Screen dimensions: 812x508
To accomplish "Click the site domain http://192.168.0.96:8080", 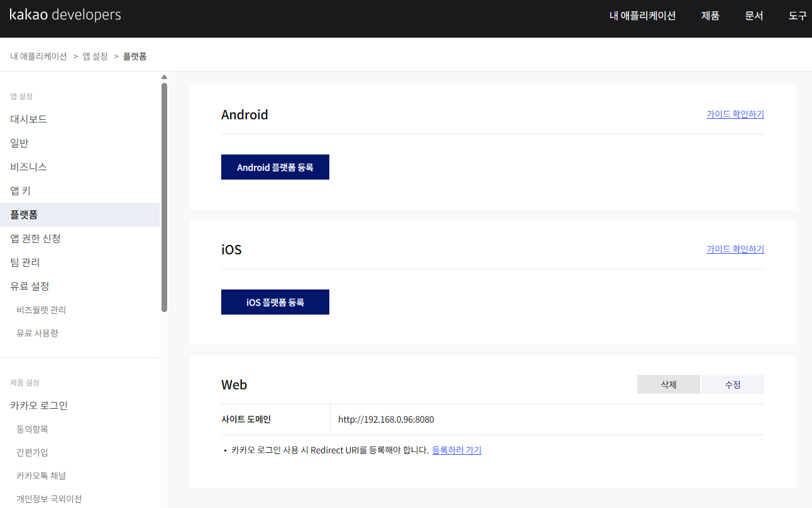I will pyautogui.click(x=386, y=419).
